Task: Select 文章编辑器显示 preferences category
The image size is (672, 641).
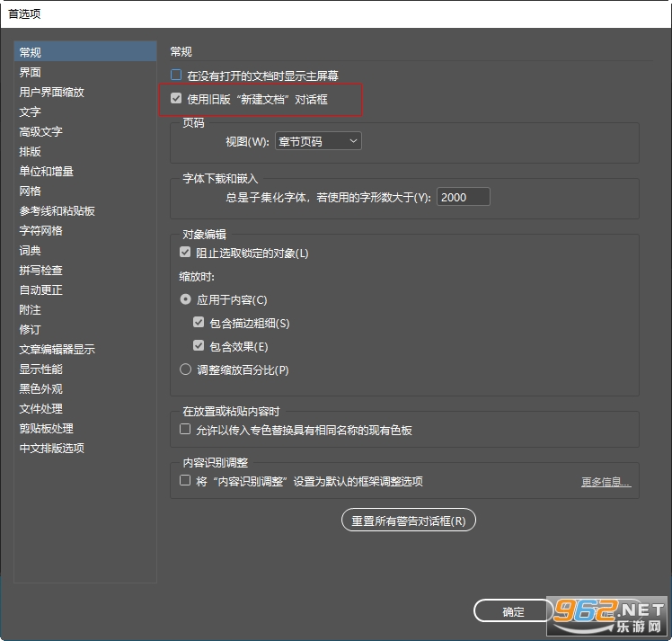Action: pyautogui.click(x=85, y=349)
